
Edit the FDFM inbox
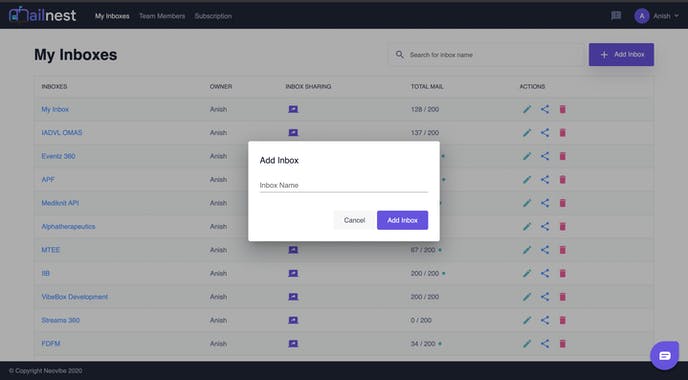pos(527,344)
